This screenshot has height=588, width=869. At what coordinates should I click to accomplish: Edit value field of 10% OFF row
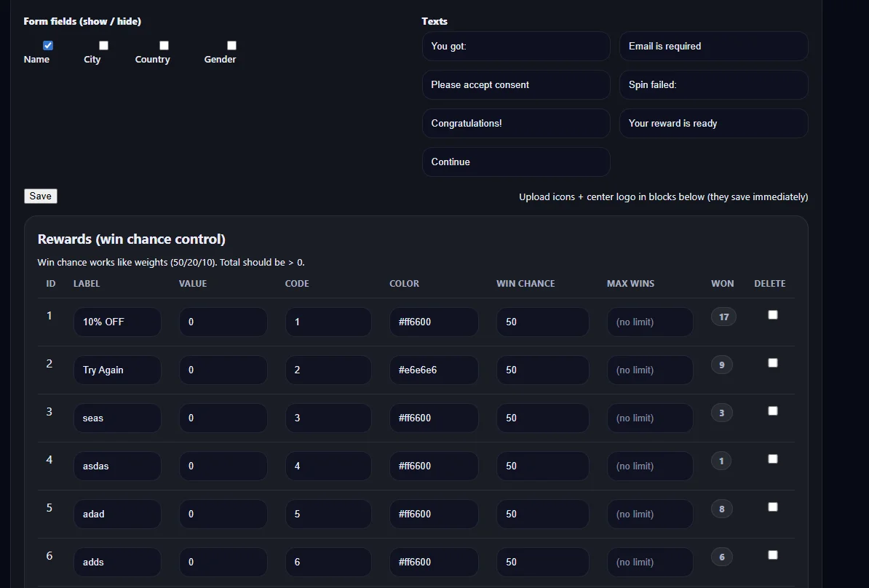223,322
